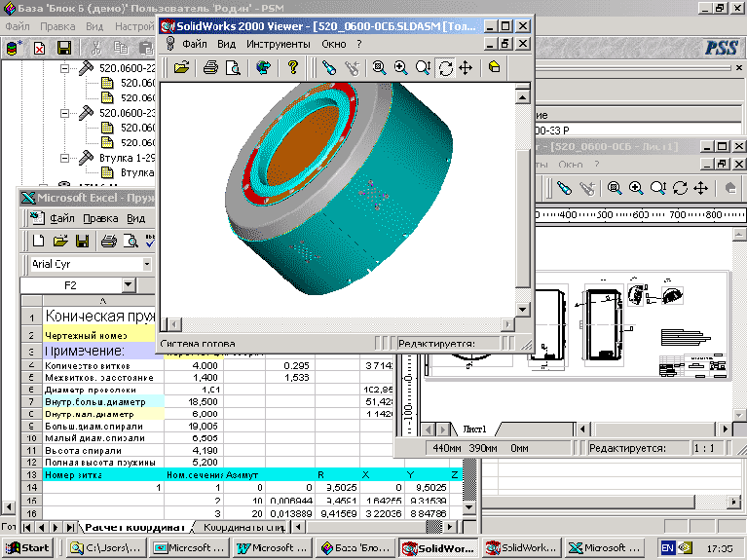Open Файл menu in SolidWorks Viewer
Image resolution: width=747 pixels, height=560 pixels.
195,45
